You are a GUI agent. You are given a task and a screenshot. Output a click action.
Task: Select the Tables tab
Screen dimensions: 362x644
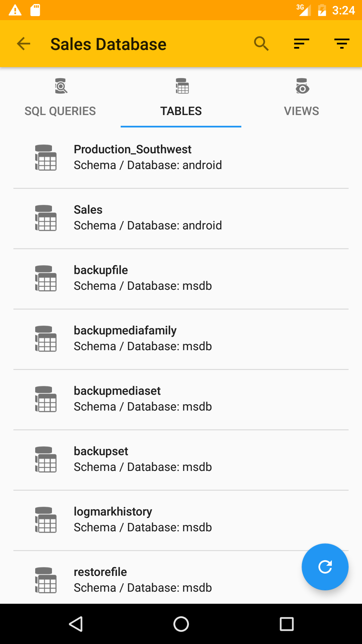click(181, 111)
